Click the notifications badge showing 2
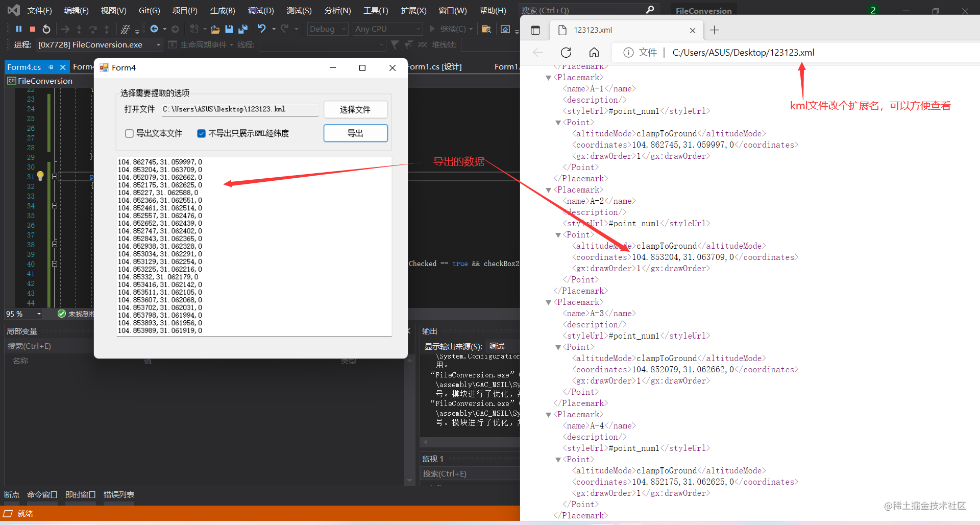The image size is (980, 525). tap(873, 10)
